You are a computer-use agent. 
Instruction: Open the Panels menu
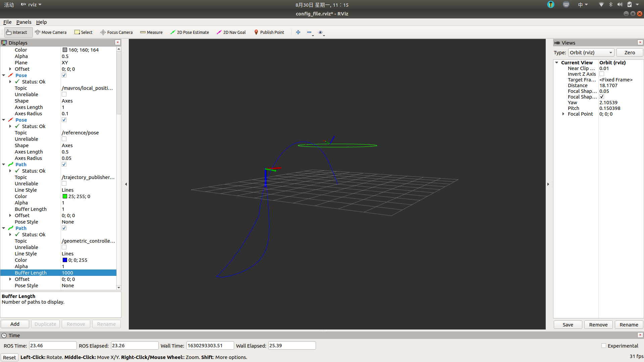click(x=23, y=22)
